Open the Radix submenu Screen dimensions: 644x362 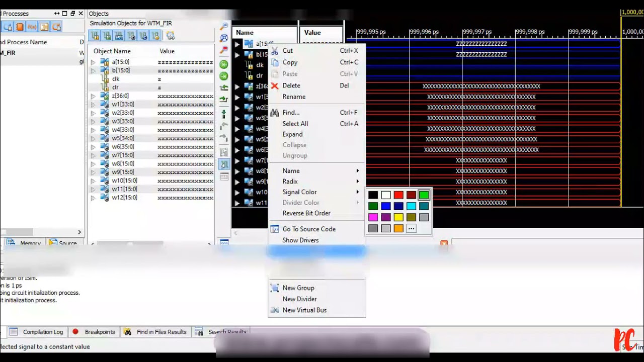click(x=317, y=182)
